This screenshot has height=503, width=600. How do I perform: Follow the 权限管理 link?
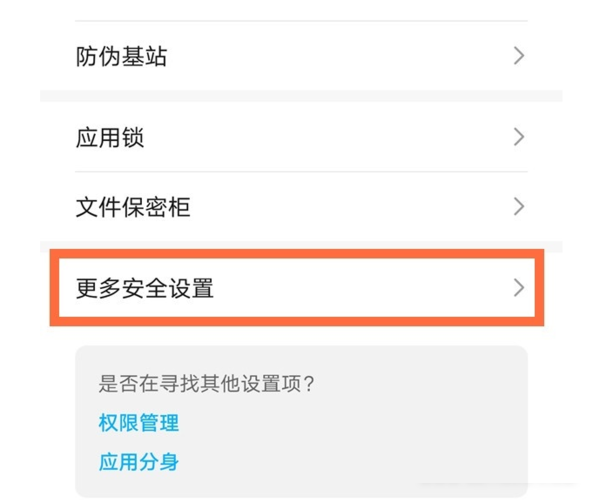138,422
